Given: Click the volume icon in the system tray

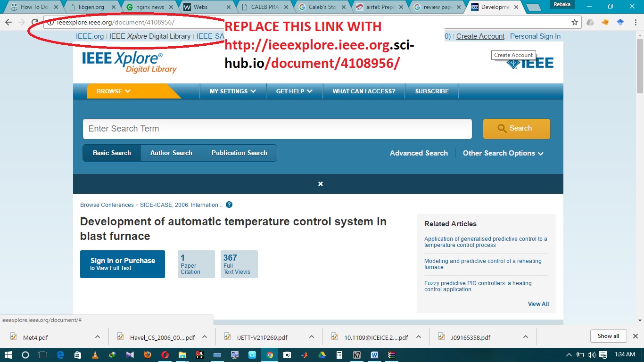Looking at the screenshot, I should (x=592, y=355).
